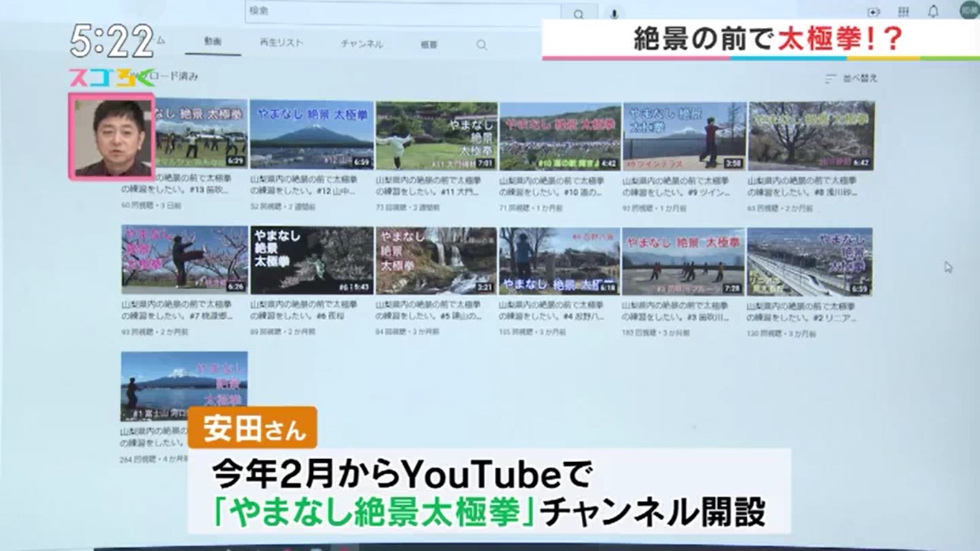Open the #11 green lawn video thumbnail
This screenshot has width=980, height=551.
pos(436,135)
